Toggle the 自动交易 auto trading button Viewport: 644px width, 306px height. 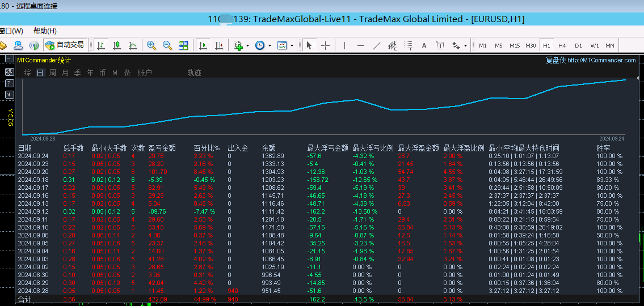point(65,45)
